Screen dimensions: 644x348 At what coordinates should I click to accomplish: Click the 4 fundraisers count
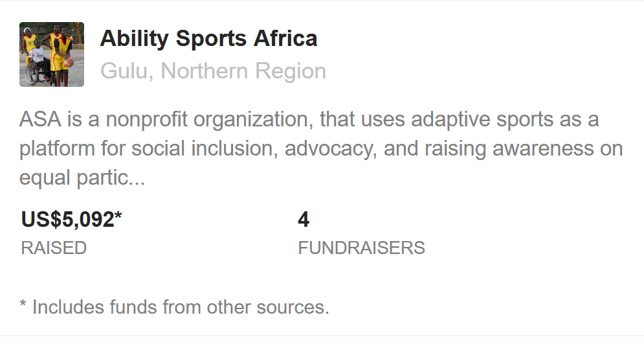(x=304, y=219)
